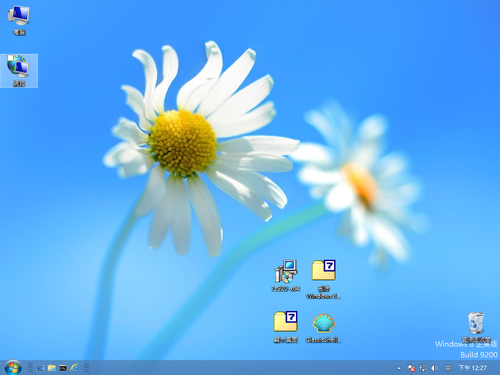
Task: Launch Command Prompt from the taskbar
Action: (63, 368)
